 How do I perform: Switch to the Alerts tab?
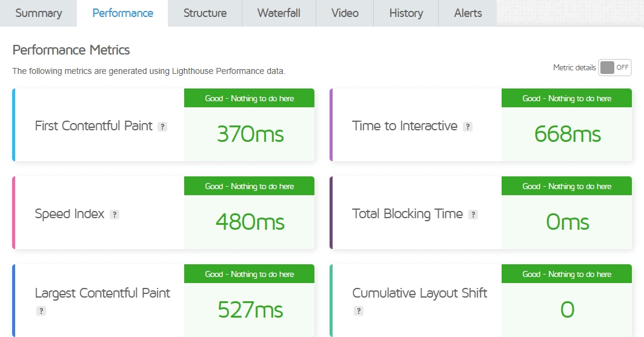pos(468,13)
